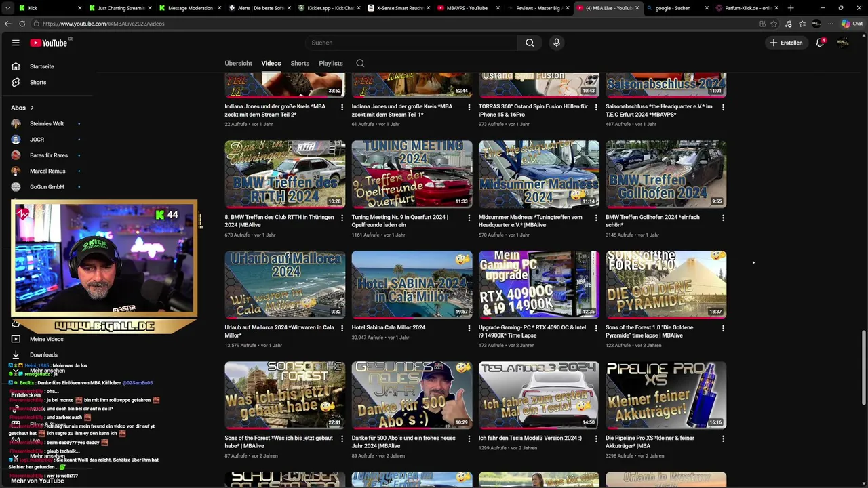868x488 pixels.
Task: Open the Copilot Chat button
Action: (852, 24)
